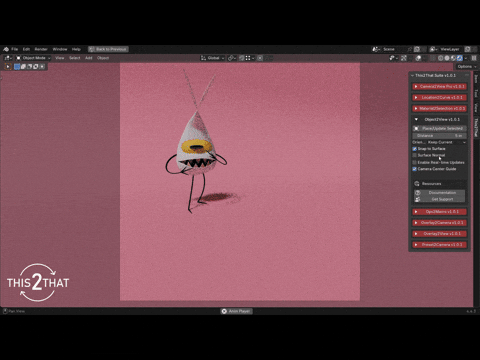The width and height of the screenshot is (480, 360).
Task: Open the viewport View menu
Action: click(x=60, y=58)
